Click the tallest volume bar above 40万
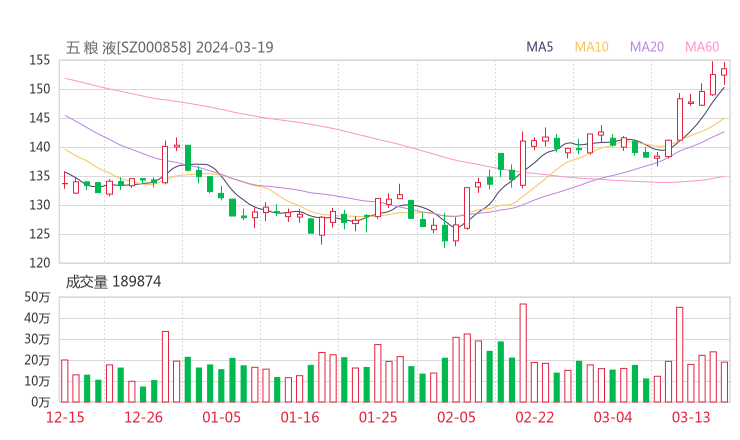Viewport: 740px width, 440px height. [523, 353]
